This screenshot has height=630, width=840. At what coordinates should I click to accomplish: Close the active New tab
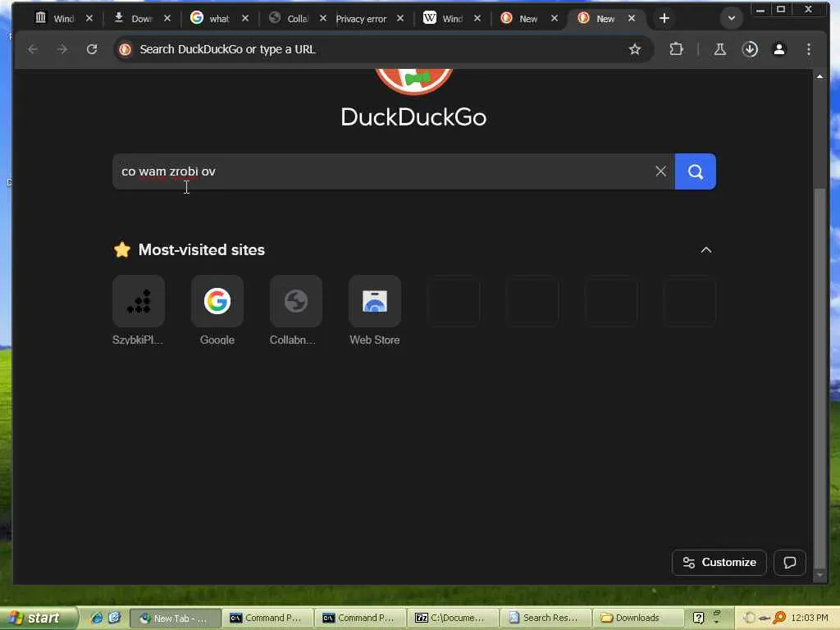632,18
